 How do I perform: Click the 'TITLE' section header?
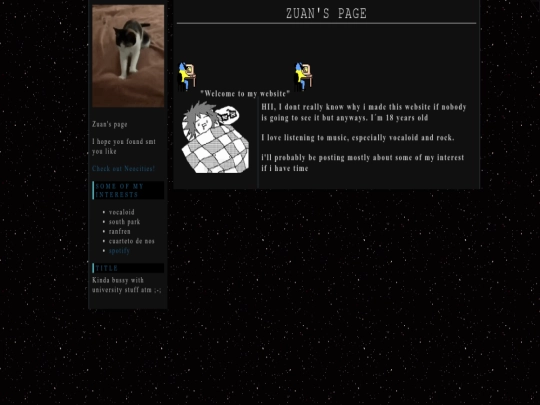point(128,268)
